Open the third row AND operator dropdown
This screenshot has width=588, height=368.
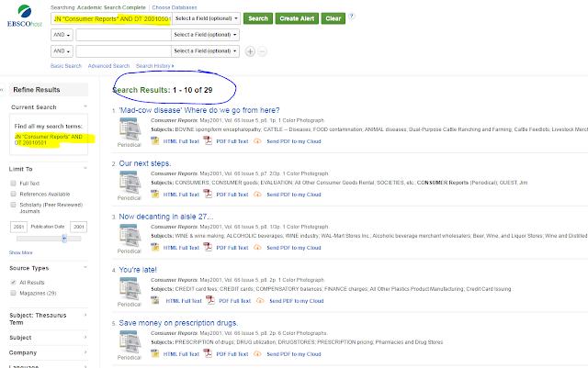[62, 51]
